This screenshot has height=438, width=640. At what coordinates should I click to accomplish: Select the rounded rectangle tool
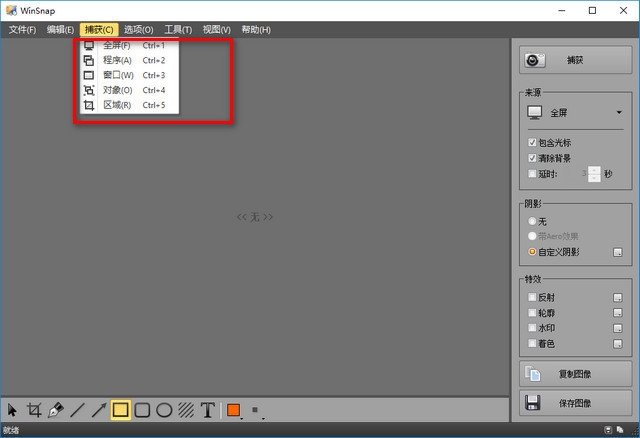click(142, 410)
